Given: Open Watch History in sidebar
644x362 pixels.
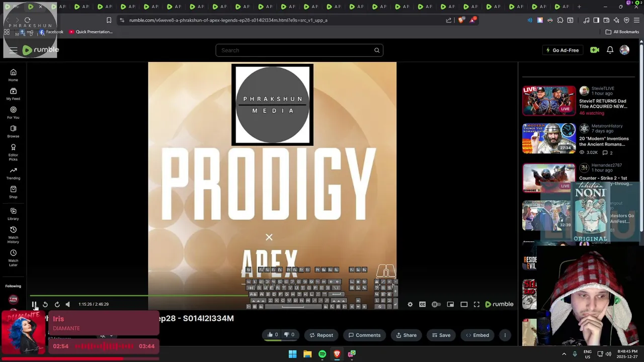Looking at the screenshot, I should (x=13, y=234).
